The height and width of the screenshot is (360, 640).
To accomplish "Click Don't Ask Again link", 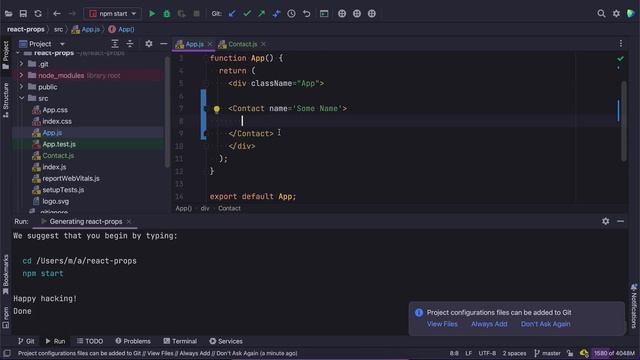I will [x=545, y=324].
